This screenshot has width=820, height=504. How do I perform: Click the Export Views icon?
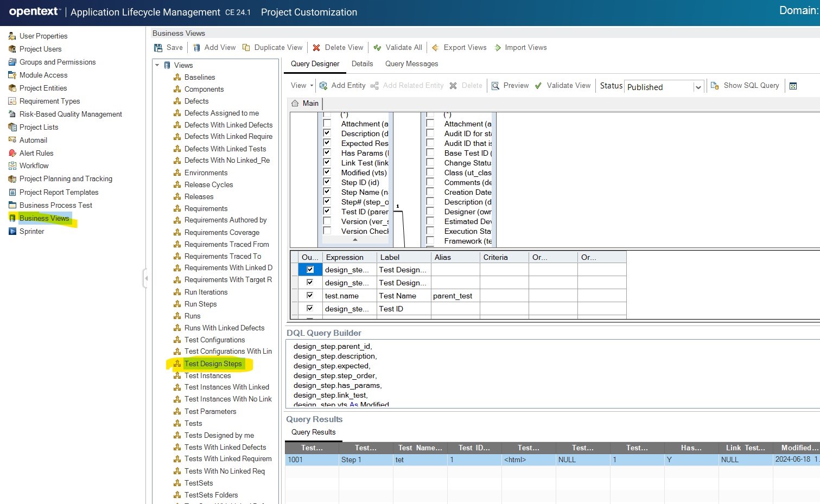435,48
